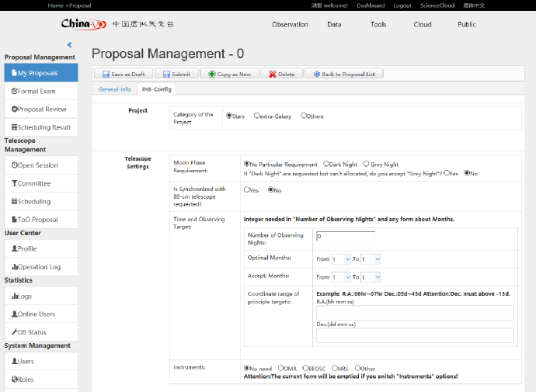This screenshot has width=536, height=392.
Task: Click the Save as Draft button
Action: pos(123,74)
